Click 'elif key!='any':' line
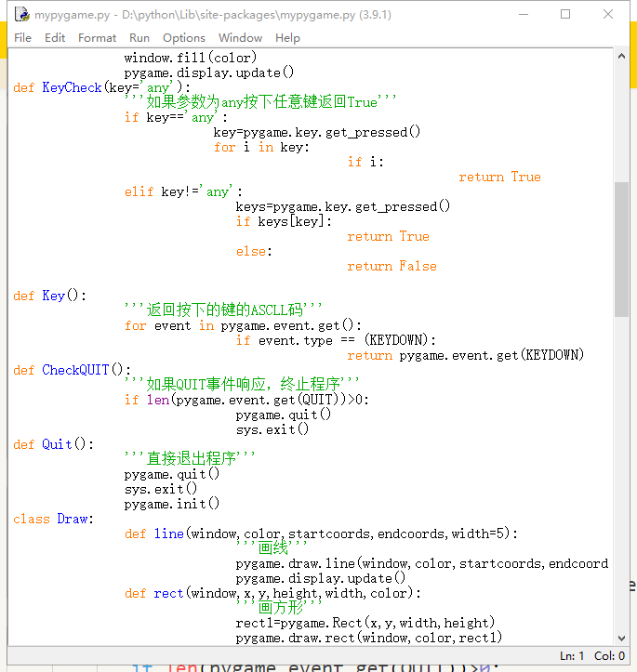The height and width of the screenshot is (672, 637). (x=183, y=191)
